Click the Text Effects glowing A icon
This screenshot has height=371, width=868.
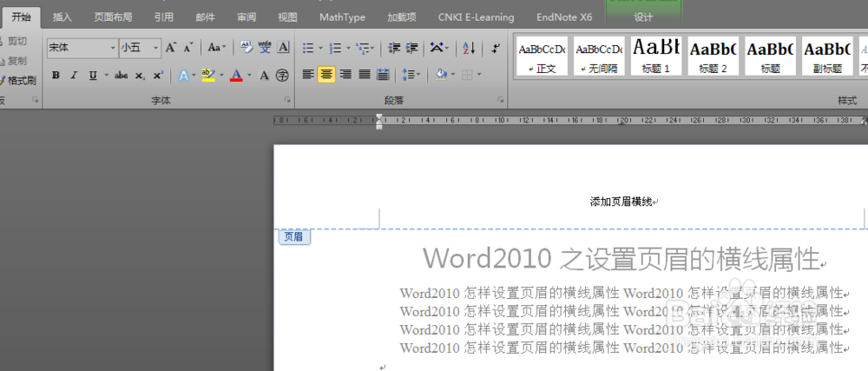coord(184,76)
